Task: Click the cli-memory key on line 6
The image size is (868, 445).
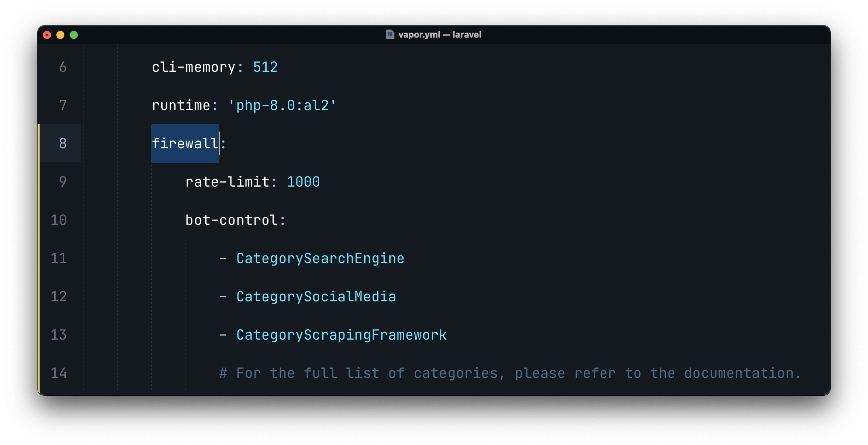Action: 194,67
